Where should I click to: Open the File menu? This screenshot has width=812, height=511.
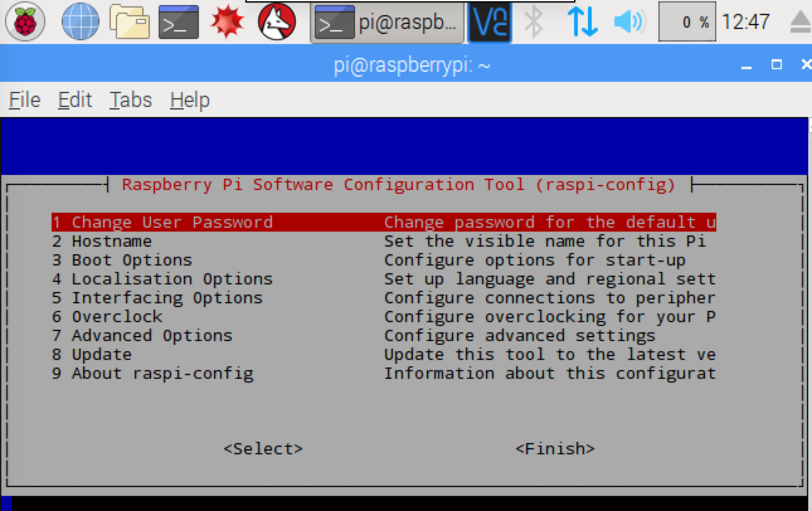pyautogui.click(x=25, y=100)
